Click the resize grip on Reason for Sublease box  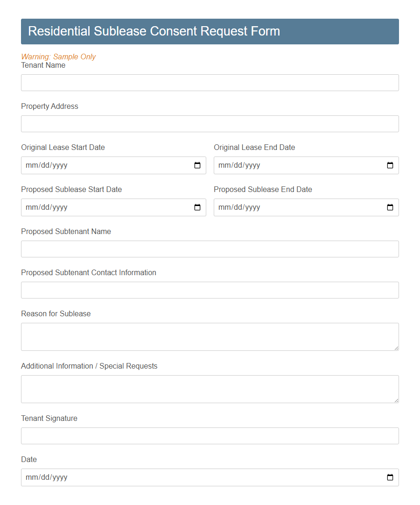click(x=397, y=349)
